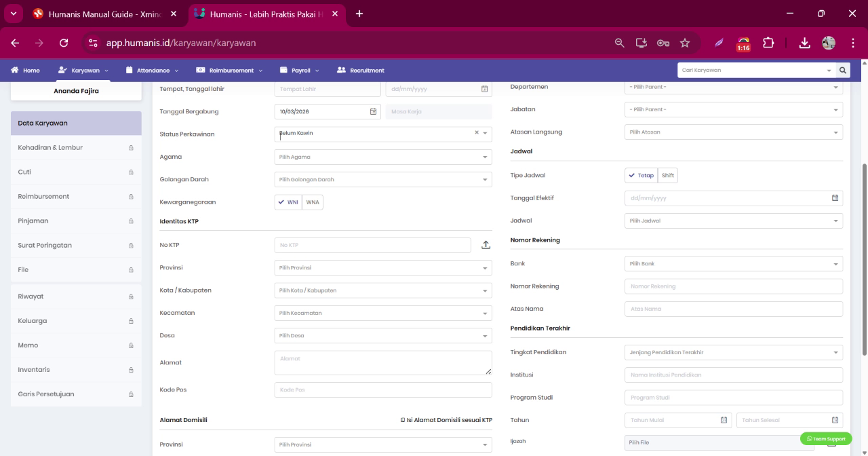Expand the Pilih Agama dropdown
Viewport: 868px width, 456px height.
point(383,157)
